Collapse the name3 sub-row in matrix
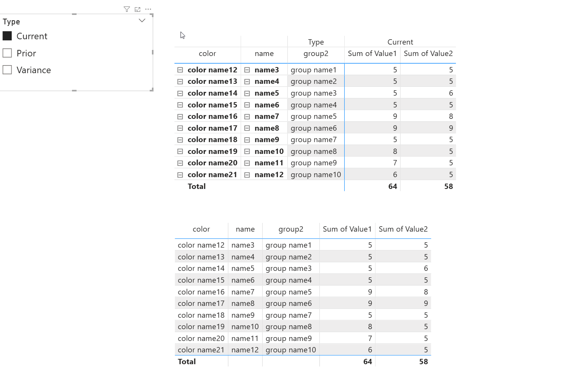The image size is (566, 392). 247,70
